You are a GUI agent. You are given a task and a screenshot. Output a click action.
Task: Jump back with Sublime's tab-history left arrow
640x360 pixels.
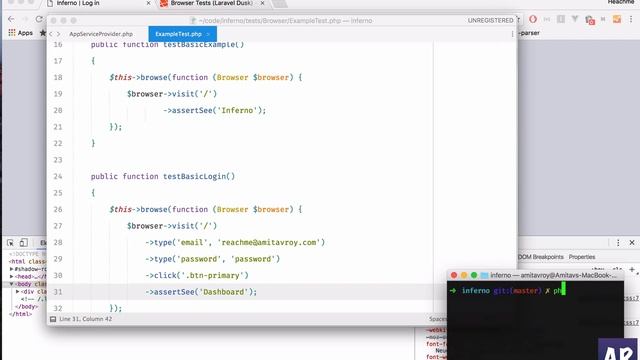pyautogui.click(x=51, y=34)
